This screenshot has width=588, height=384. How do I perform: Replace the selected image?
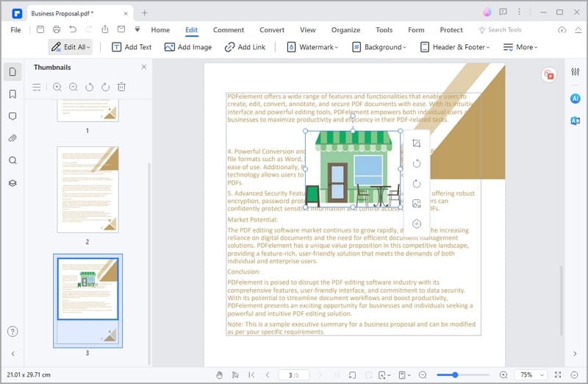[x=416, y=204]
